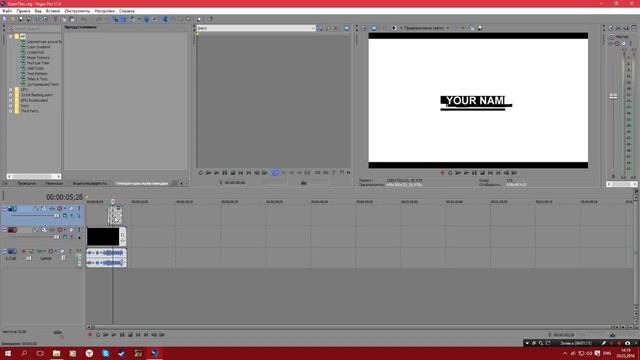Viewport: 640px width, 360px height.
Task: Toggle Enable Snapping in main toolbar
Action: [x=115, y=19]
